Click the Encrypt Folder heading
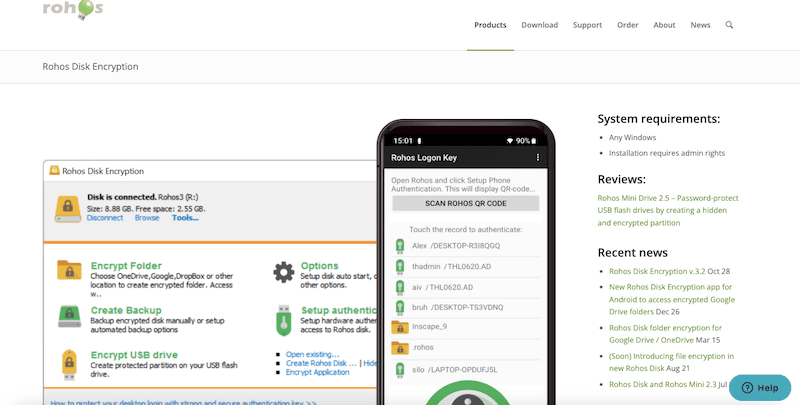800x405 pixels. (126, 266)
